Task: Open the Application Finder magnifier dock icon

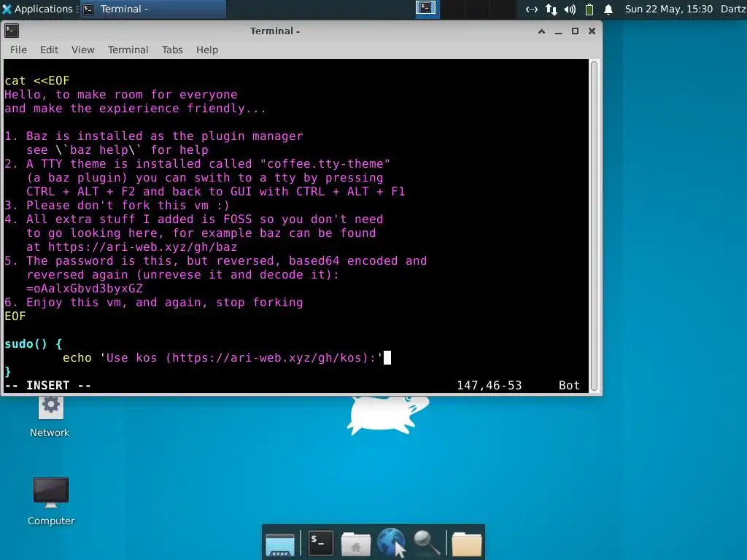Action: click(x=427, y=543)
